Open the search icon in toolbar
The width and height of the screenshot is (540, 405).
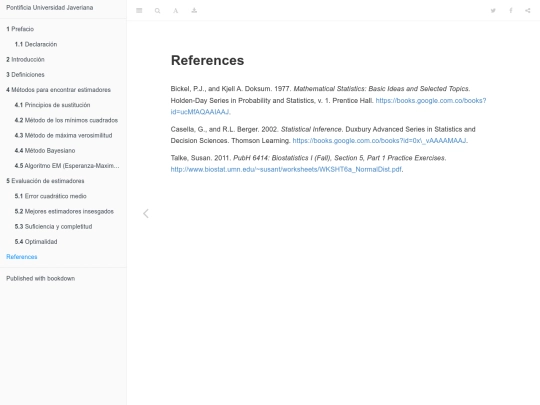click(157, 11)
